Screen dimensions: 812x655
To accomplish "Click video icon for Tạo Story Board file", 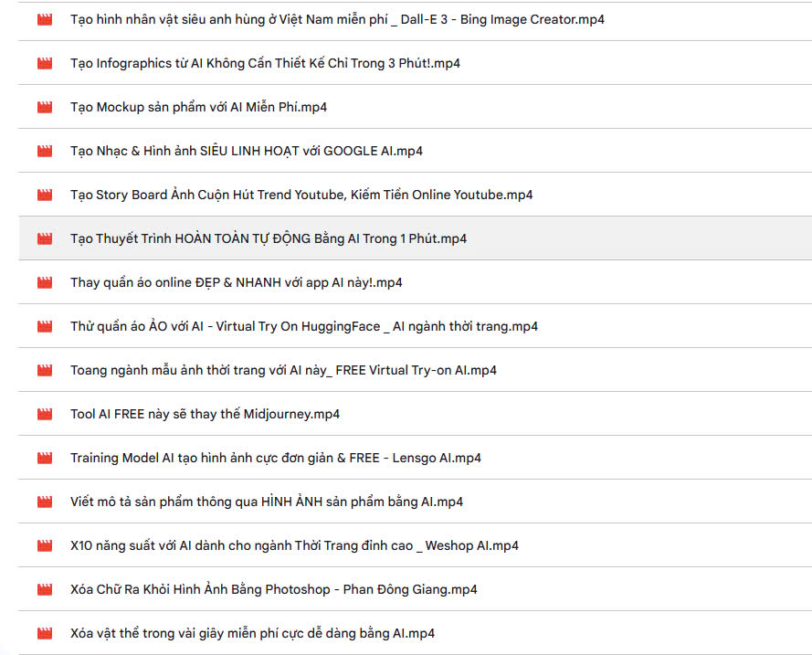I will (x=45, y=195).
